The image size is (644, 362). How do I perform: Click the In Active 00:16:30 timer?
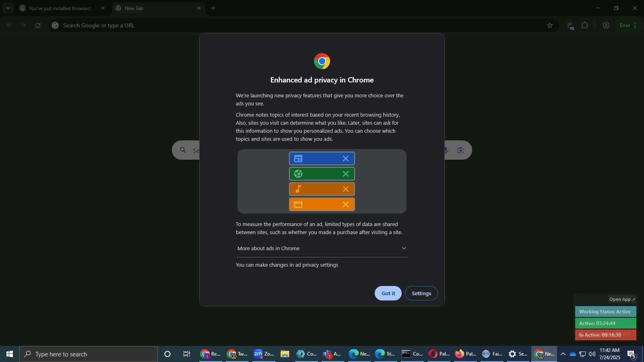pos(605,335)
